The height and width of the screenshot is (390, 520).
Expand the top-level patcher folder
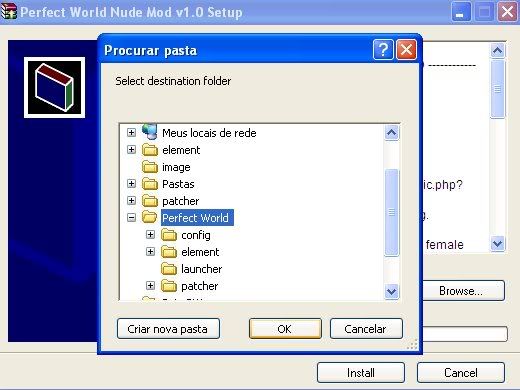coord(131,201)
